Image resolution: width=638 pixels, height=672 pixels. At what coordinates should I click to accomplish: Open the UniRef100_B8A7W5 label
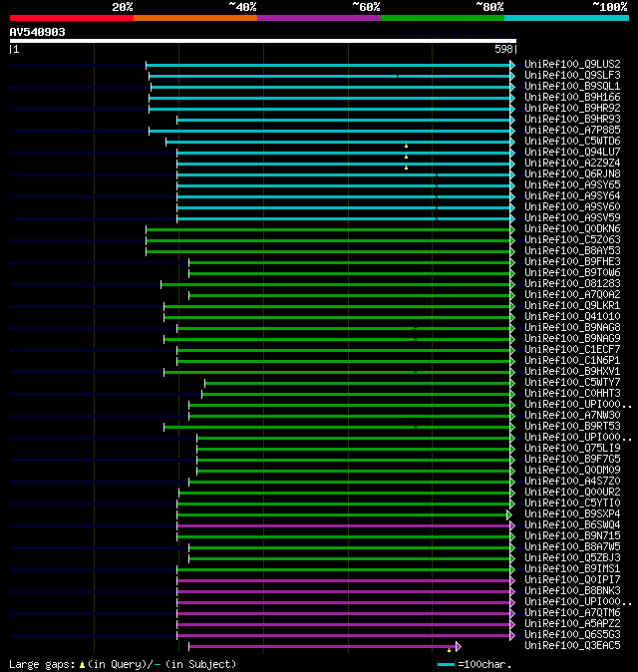coord(572,546)
